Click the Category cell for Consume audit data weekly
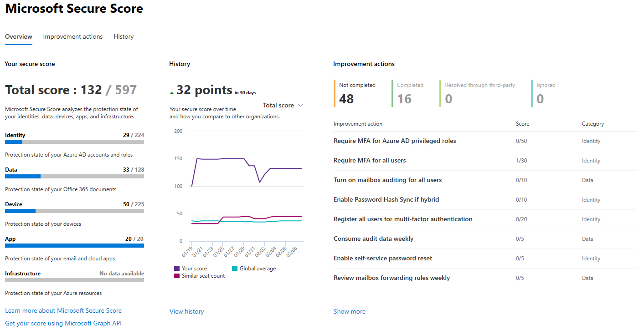 click(587, 239)
